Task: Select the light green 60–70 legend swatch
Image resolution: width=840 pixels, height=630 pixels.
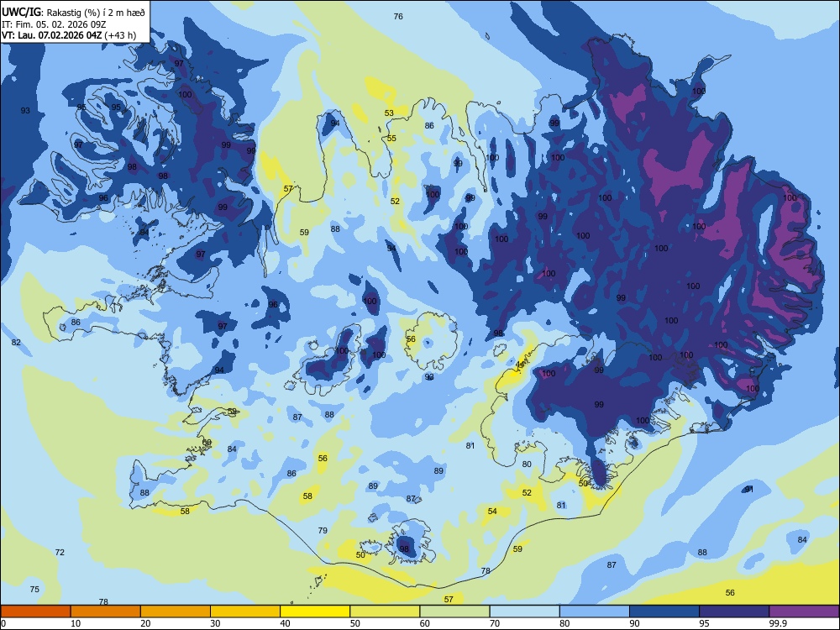Action: point(454,612)
